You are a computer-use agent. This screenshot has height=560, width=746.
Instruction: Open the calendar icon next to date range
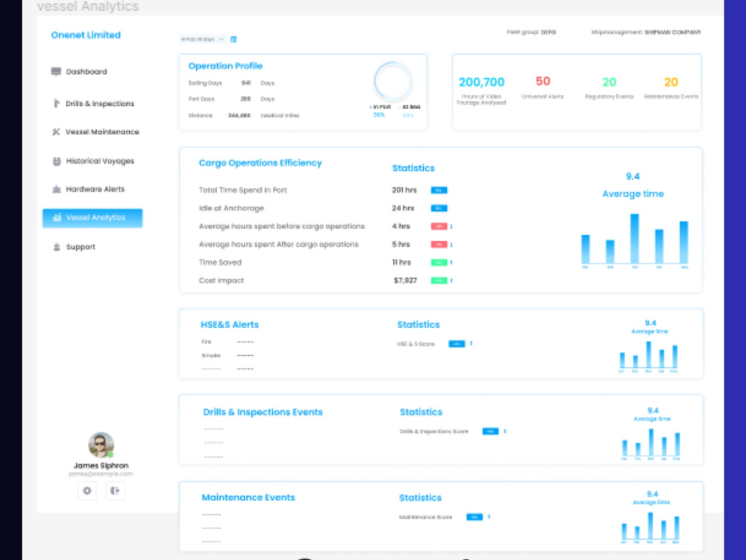(x=233, y=40)
